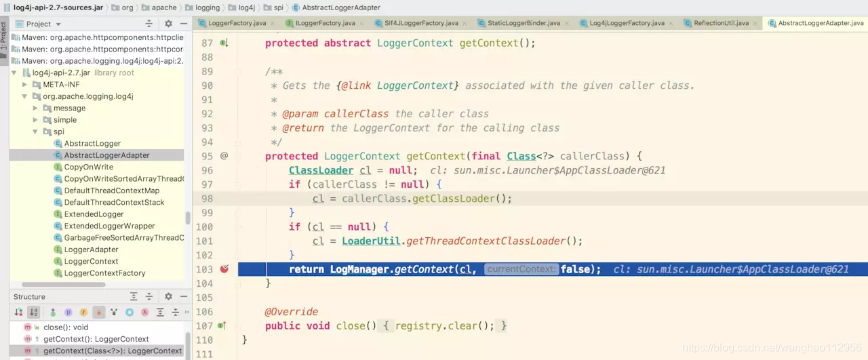Collapse the org.apache.logging.log4j package
Viewport: 868px width, 360px height.
coord(25,96)
